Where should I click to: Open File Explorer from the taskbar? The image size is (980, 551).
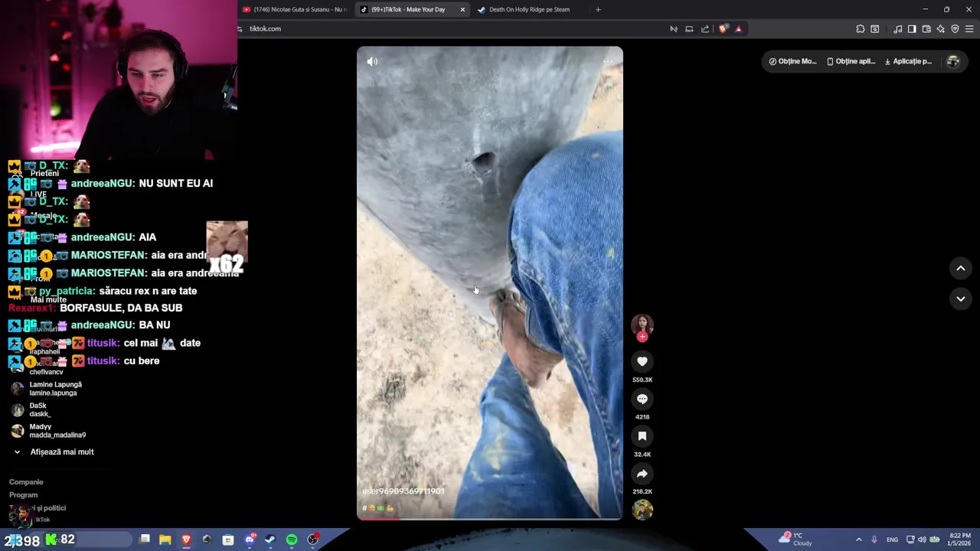tap(165, 540)
